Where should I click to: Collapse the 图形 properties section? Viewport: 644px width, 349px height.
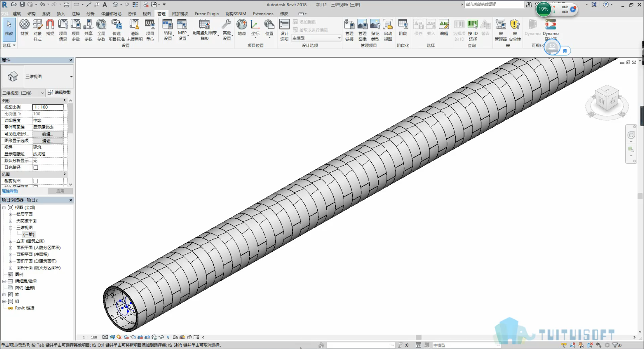[64, 100]
